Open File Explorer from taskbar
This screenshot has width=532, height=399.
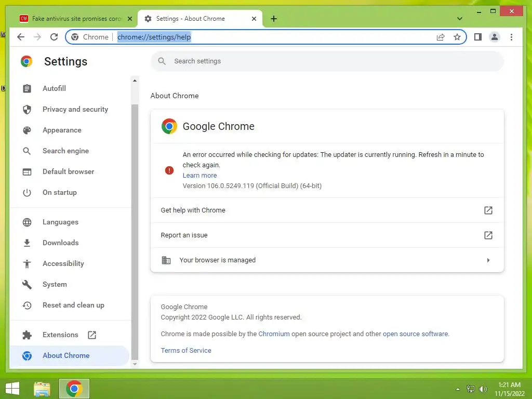(x=42, y=389)
